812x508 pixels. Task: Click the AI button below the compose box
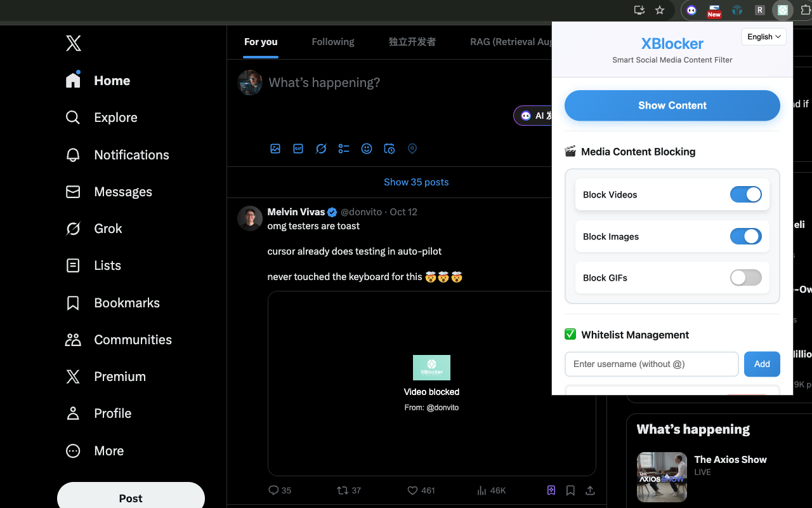(x=532, y=116)
